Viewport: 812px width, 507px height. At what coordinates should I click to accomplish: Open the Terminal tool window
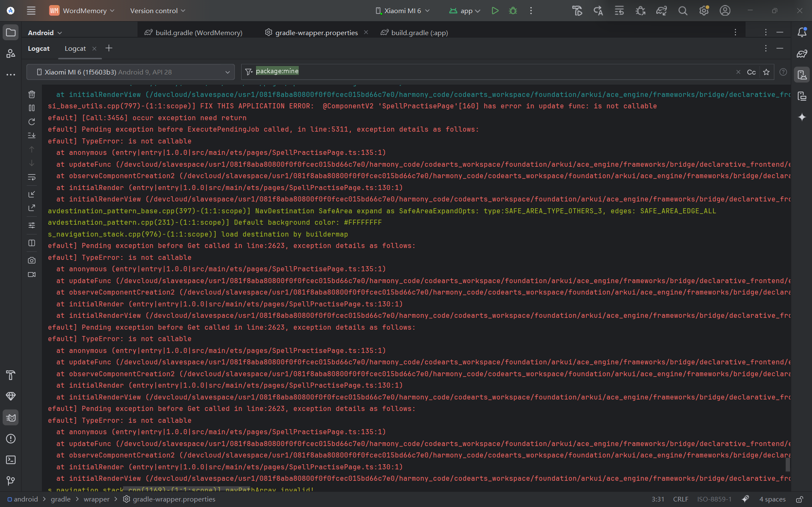click(x=11, y=460)
